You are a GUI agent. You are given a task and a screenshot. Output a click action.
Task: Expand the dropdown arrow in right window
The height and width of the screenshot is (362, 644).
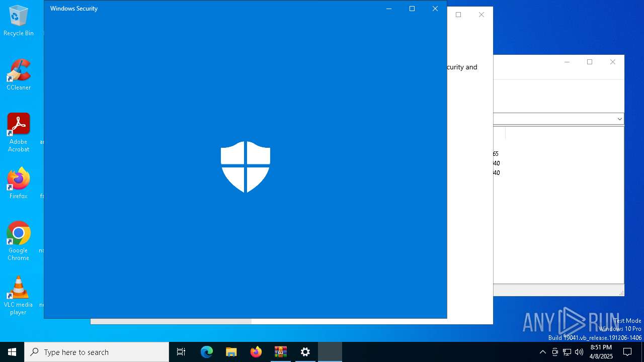click(619, 119)
